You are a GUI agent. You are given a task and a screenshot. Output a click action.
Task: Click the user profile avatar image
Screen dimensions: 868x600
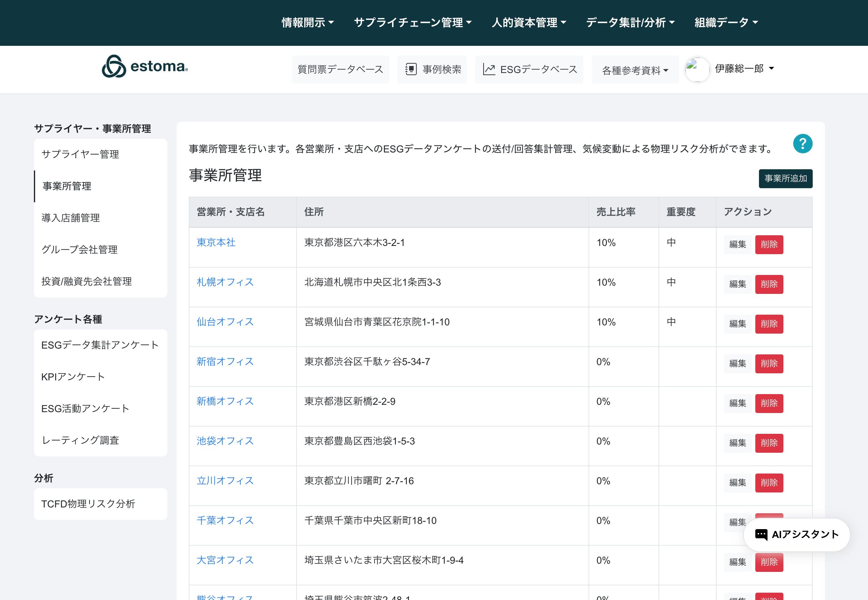[x=697, y=69]
